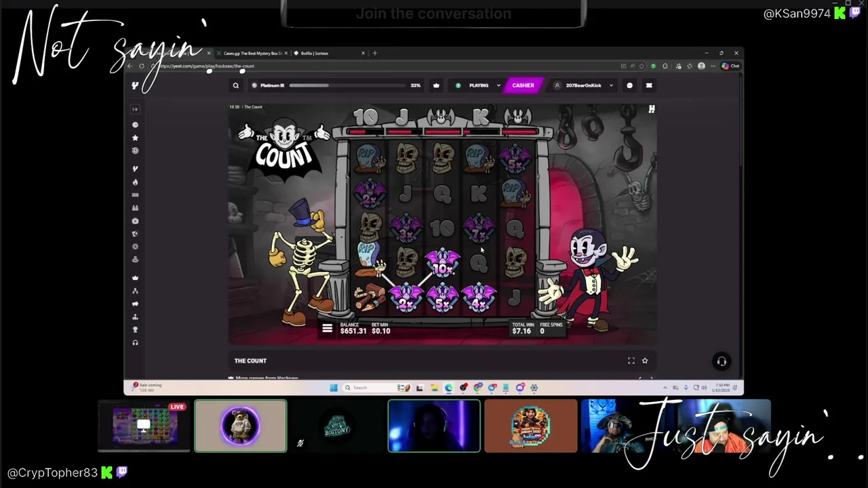Go back with the browser back arrow
This screenshot has width=868, height=488.
coord(130,66)
